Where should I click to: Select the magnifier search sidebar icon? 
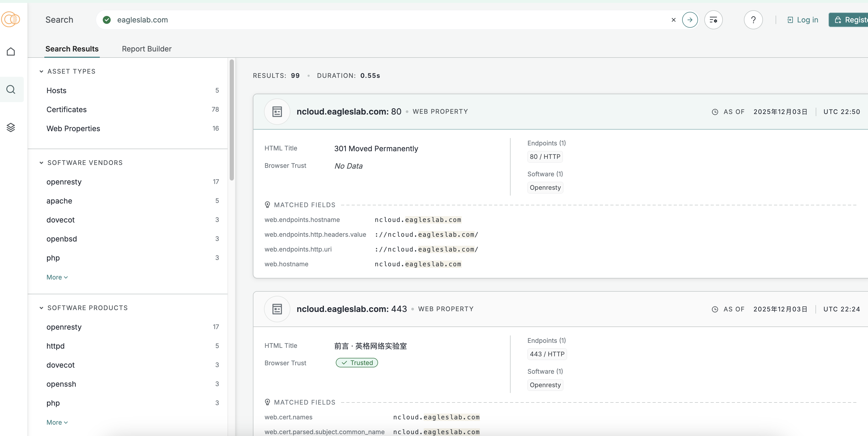pos(11,89)
